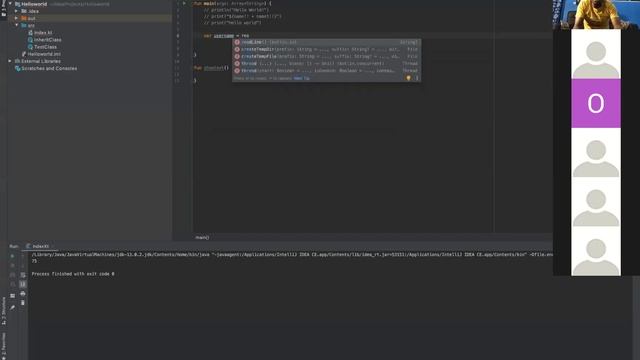Click the print icon in Run panel
Screen dimensions: 640x360
[23, 293]
